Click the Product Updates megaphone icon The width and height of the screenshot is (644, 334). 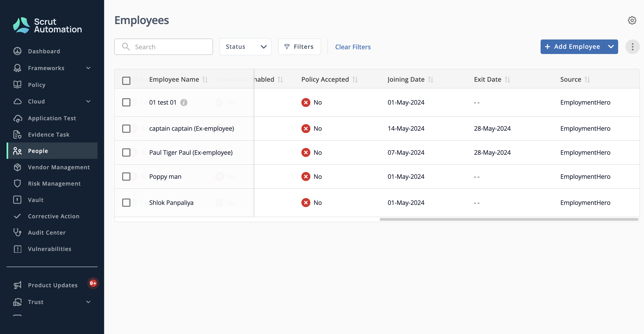(17, 285)
